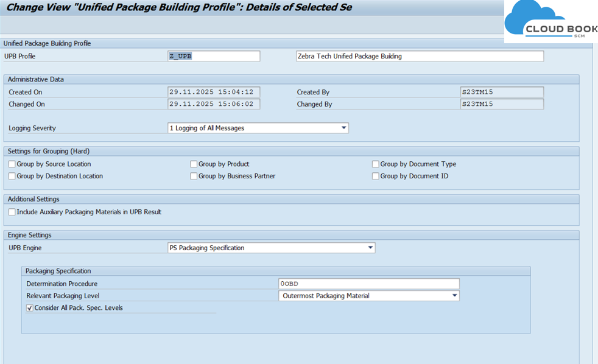Toggle Group by Document Type checkbox
The height and width of the screenshot is (364, 598).
pos(376,164)
